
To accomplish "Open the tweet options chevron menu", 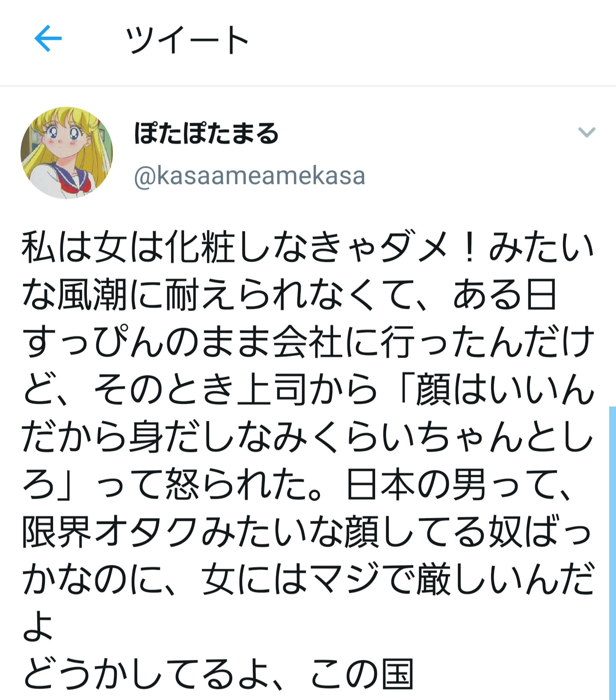I will (x=586, y=133).
